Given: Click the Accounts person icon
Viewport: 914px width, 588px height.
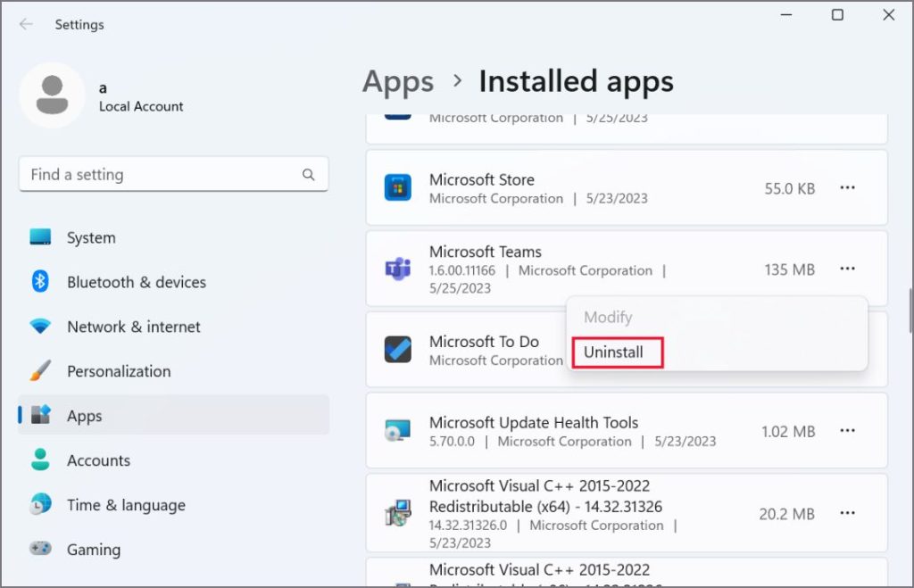Looking at the screenshot, I should coord(40,460).
